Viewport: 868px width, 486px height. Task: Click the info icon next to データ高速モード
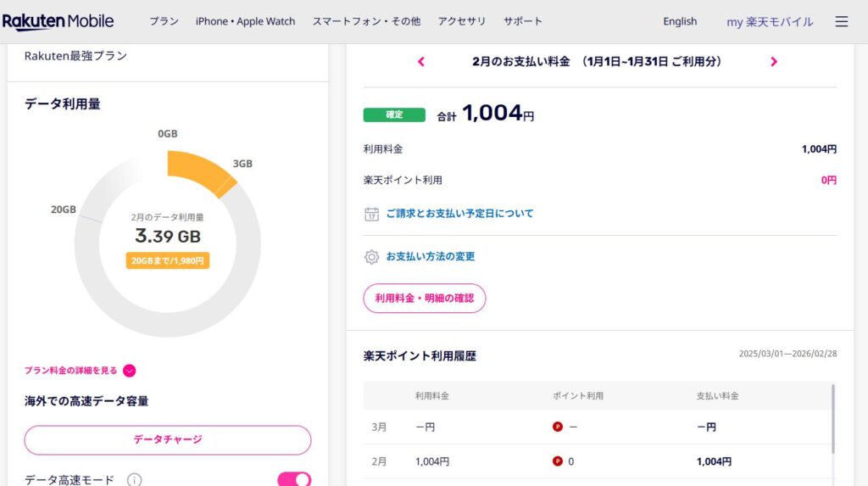pyautogui.click(x=134, y=480)
